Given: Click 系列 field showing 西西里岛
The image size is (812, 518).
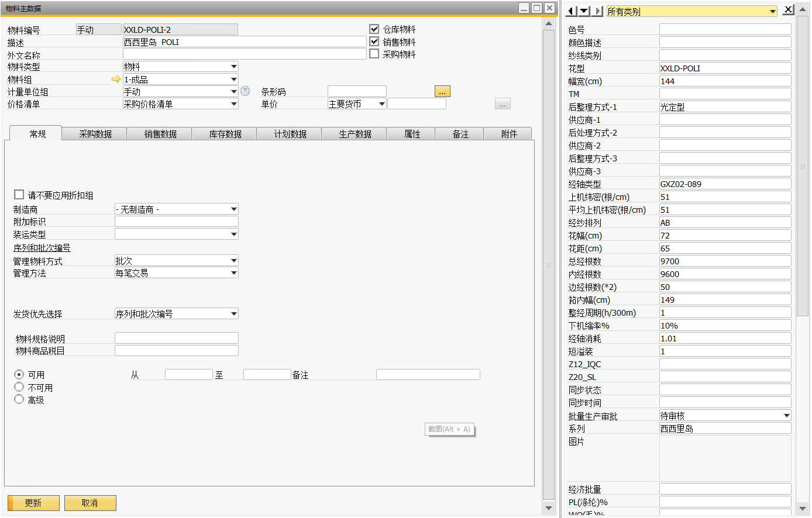Looking at the screenshot, I should [x=725, y=428].
